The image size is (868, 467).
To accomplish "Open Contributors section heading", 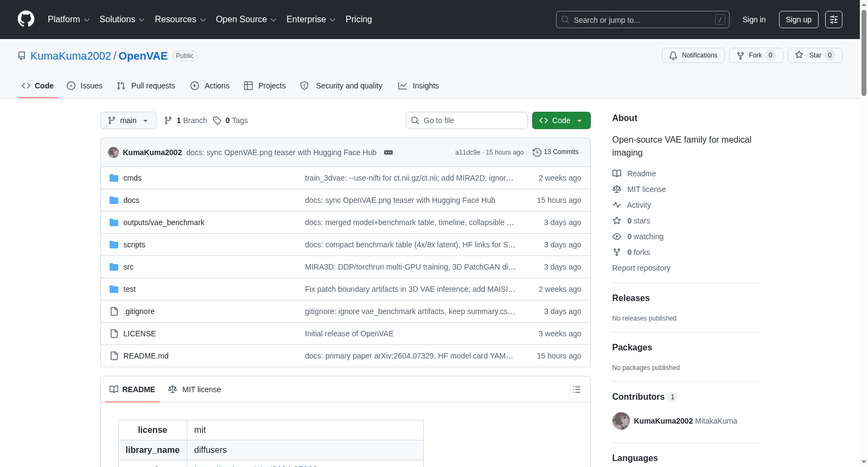I will [x=639, y=397].
